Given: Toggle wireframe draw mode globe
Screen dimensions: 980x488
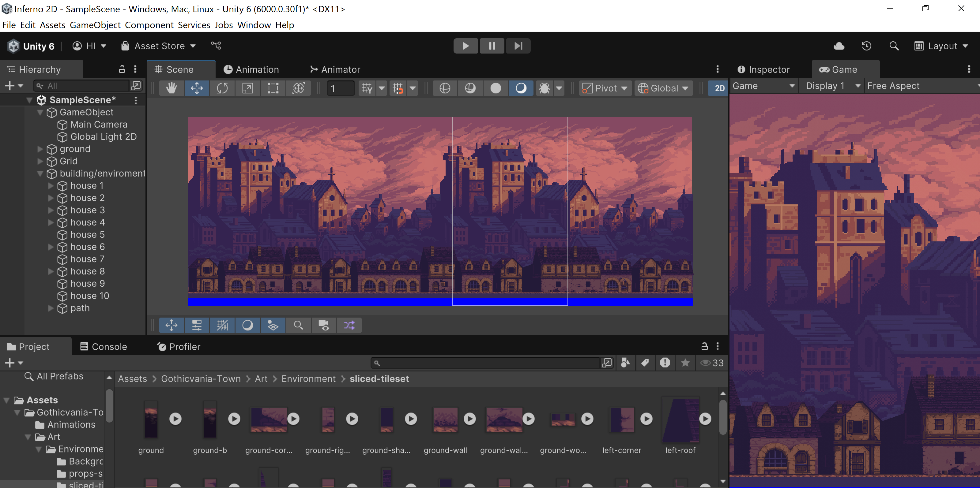Looking at the screenshot, I should point(445,88).
